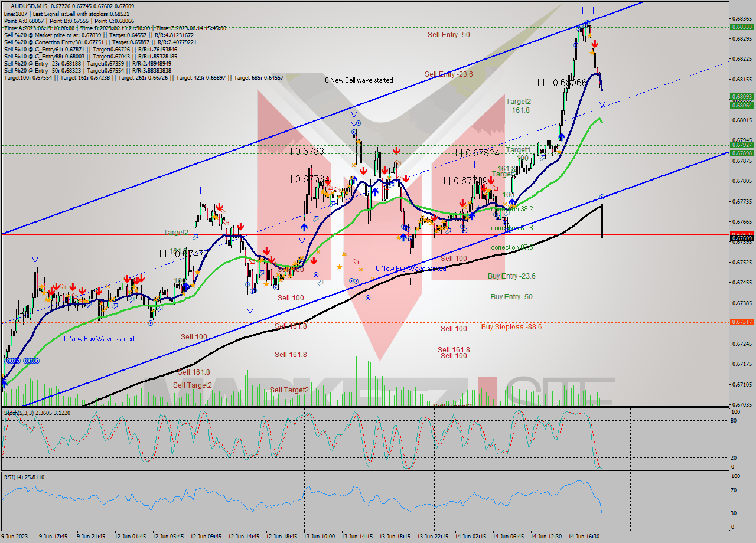Click the 'Buy Entry -23.6' label
Screen dimensions: 756x543
pyautogui.click(x=511, y=276)
